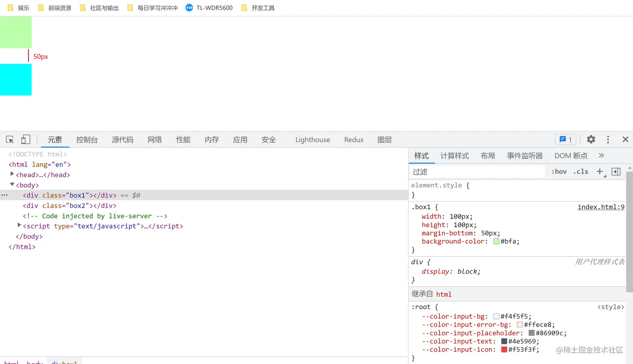Open the #f53f3f color swatch

pos(504,350)
